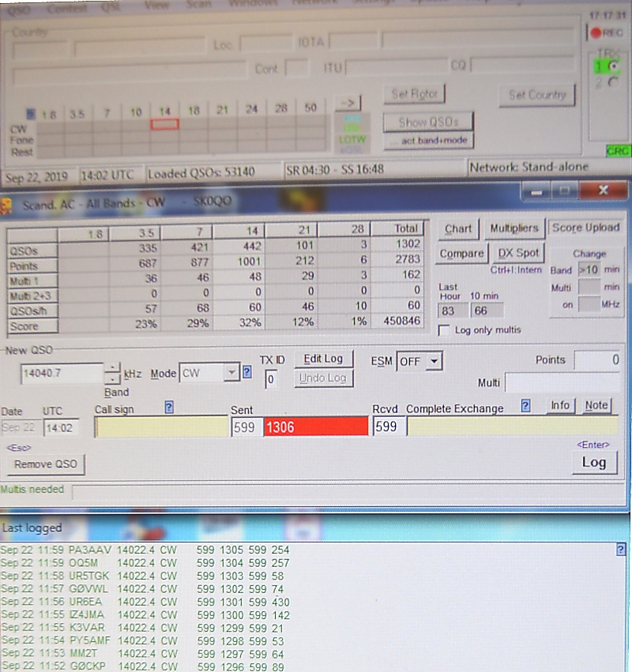Click the yellow Call sign input field
Image resolution: width=632 pixels, height=672 pixels.
[160, 427]
